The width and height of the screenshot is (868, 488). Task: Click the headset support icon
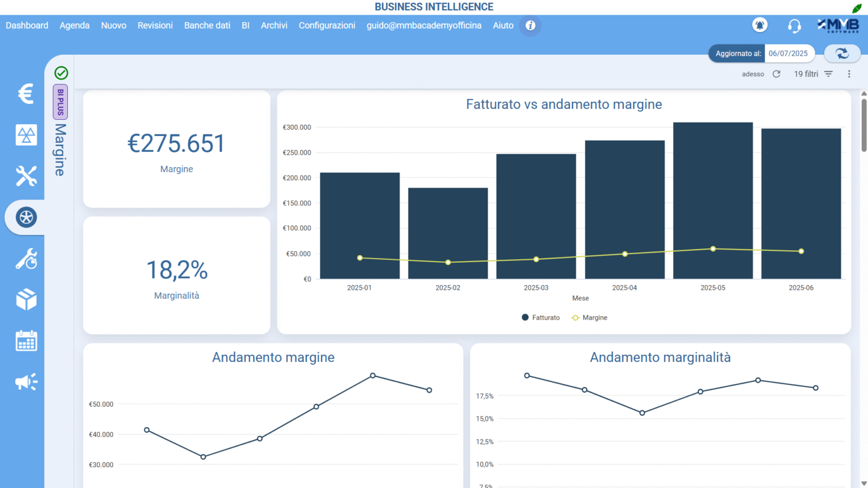(x=794, y=26)
